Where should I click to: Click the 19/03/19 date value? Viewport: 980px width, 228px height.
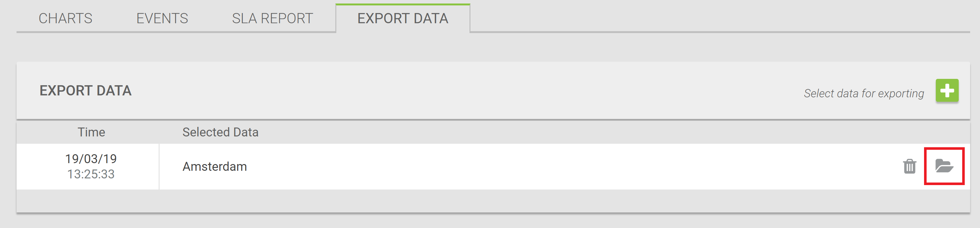pyautogui.click(x=91, y=159)
